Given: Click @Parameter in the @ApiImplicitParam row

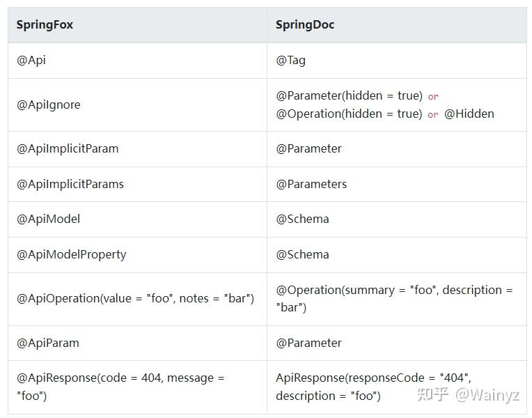Looking at the screenshot, I should coord(309,148).
